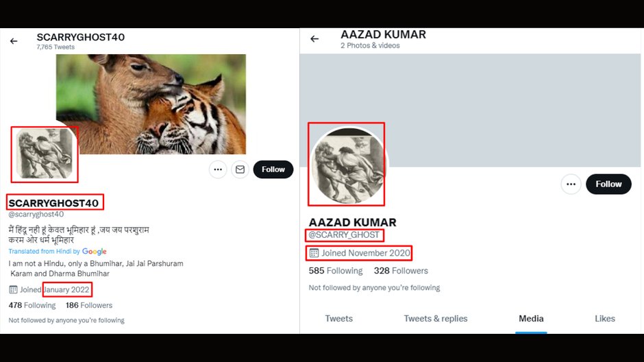This screenshot has height=362, width=644.
Task: Open more options on the SCARRYGHOST40 profile
Action: click(x=218, y=169)
